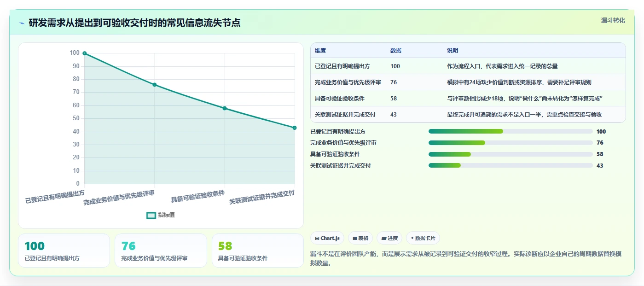Select the 进度 tag
The width and height of the screenshot is (644, 286).
pyautogui.click(x=389, y=238)
